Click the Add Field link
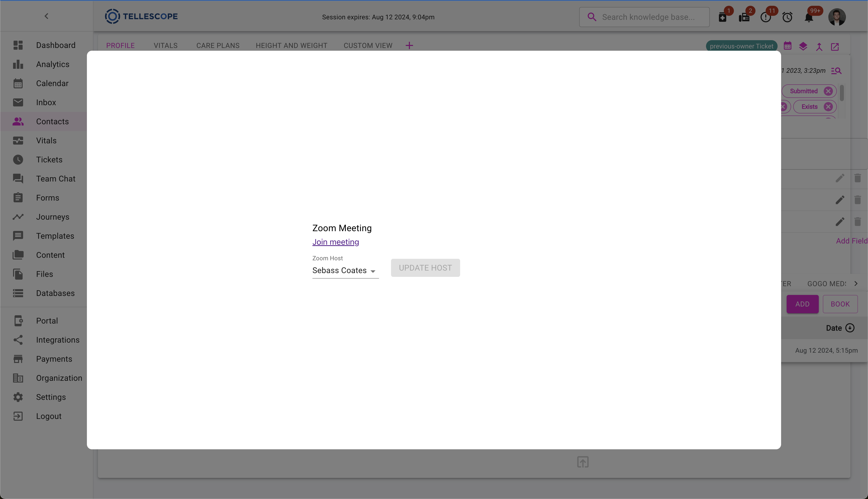Viewport: 868px width, 499px height. [x=851, y=241]
